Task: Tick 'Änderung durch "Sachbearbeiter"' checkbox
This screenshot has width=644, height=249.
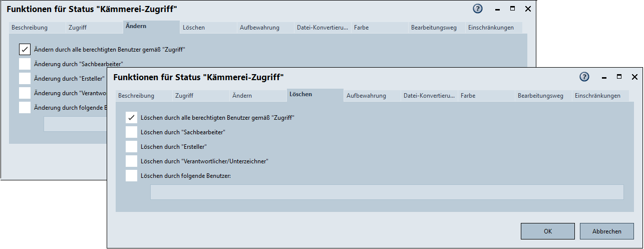Action: 25,64
